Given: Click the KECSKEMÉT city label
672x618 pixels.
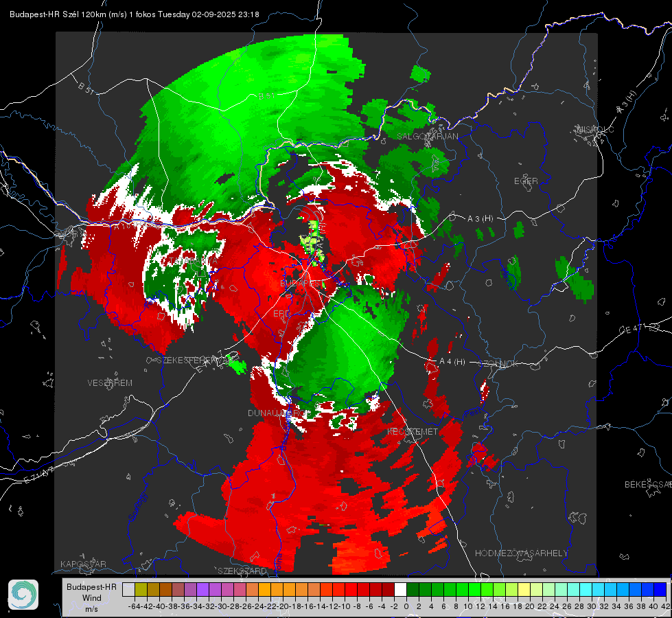Looking at the screenshot, I should (413, 431).
